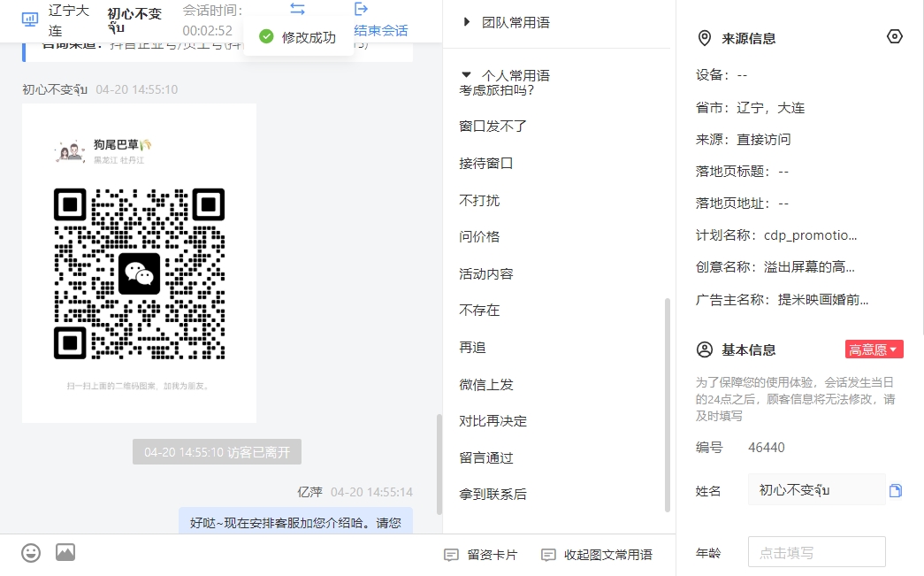Select the quick phrase 不打扰

coord(479,201)
